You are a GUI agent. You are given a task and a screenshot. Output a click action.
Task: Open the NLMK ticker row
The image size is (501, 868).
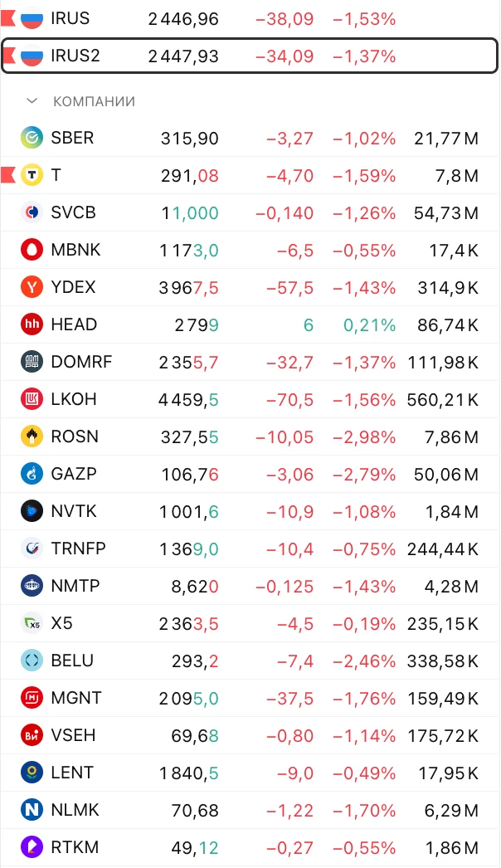point(250,811)
